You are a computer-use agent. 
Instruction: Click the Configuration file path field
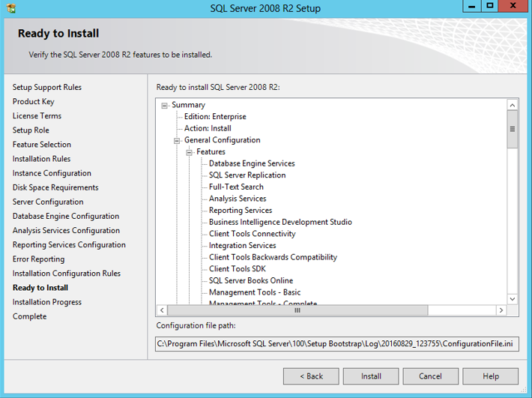(337, 344)
